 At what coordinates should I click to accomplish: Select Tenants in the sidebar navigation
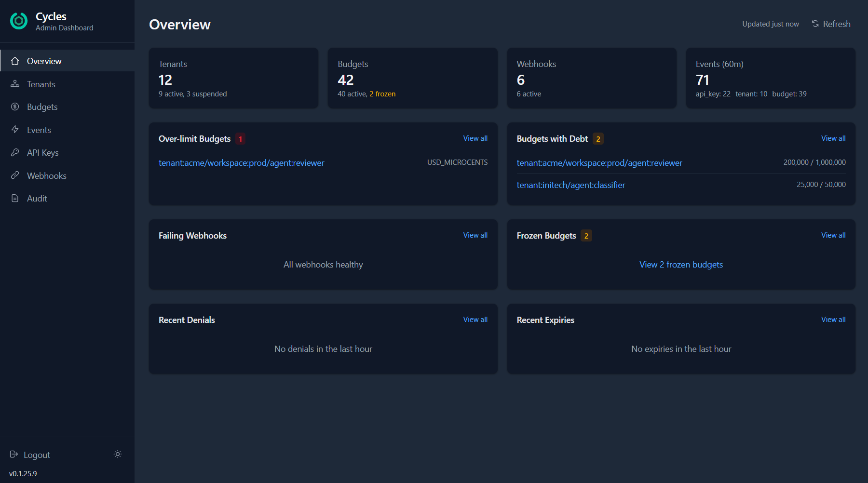click(x=41, y=84)
